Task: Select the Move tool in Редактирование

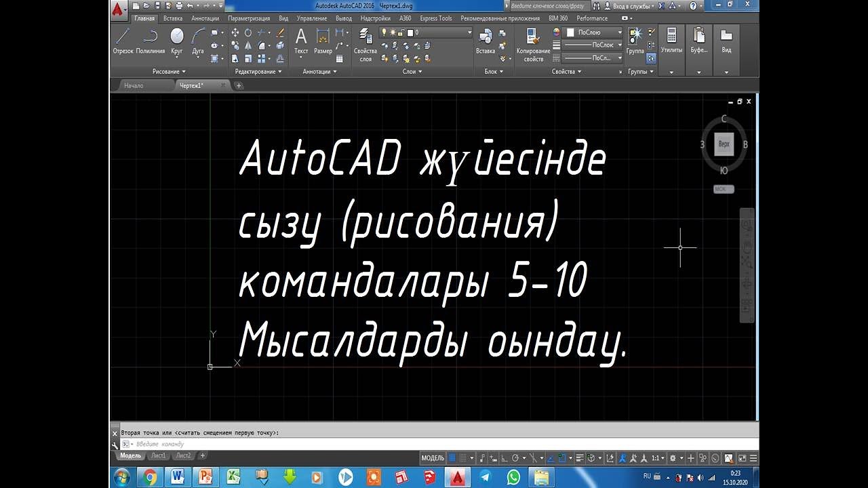Action: click(235, 33)
